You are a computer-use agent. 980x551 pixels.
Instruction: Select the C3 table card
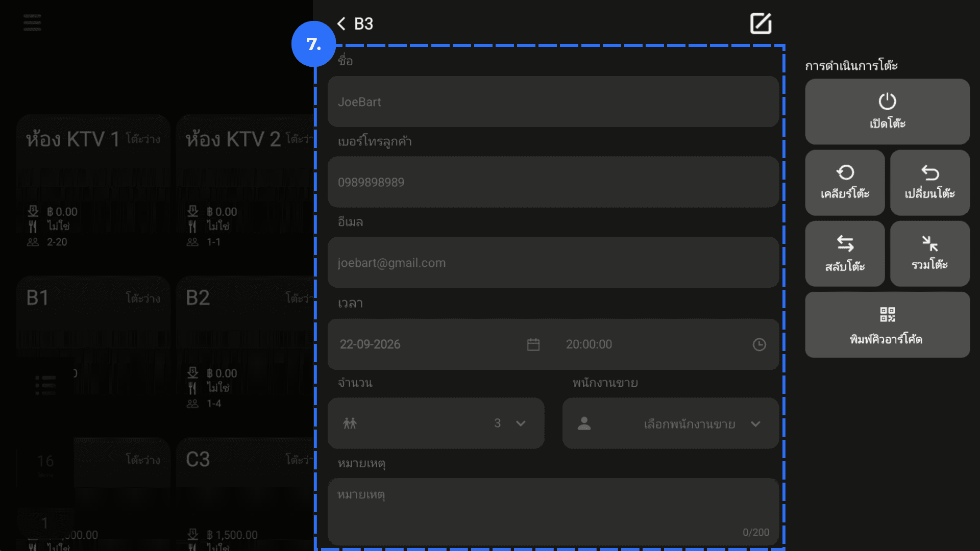pos(245,494)
